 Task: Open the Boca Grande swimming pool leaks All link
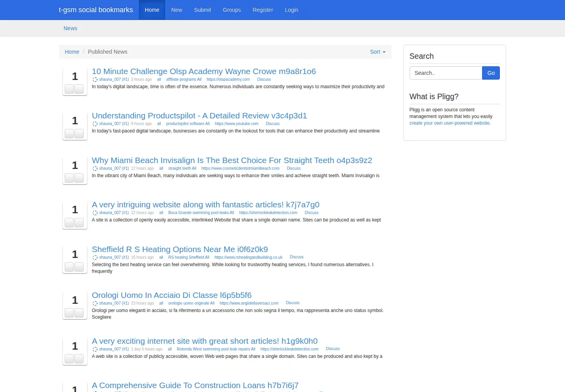[201, 212]
